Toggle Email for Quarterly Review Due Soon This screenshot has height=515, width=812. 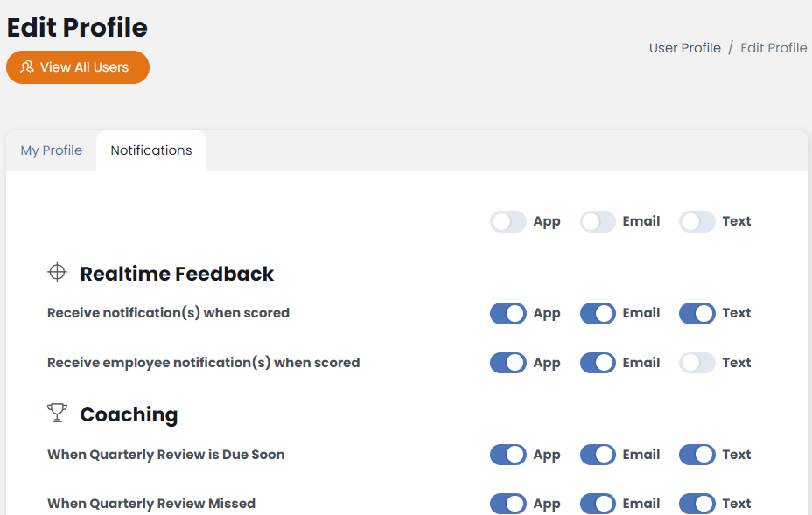[598, 455]
